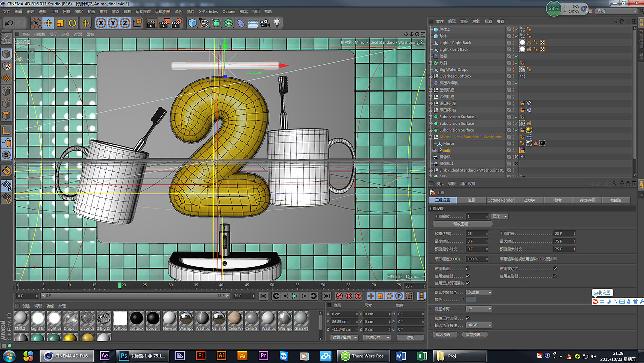Play the animation forward
The width and height of the screenshot is (644, 363).
(295, 296)
